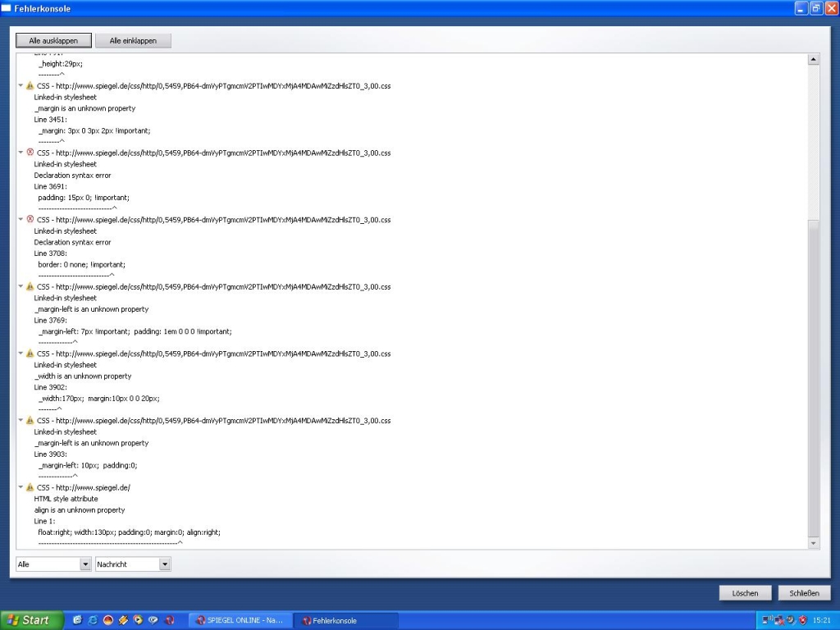Collapse the _margin Line 3451 message

click(x=21, y=85)
